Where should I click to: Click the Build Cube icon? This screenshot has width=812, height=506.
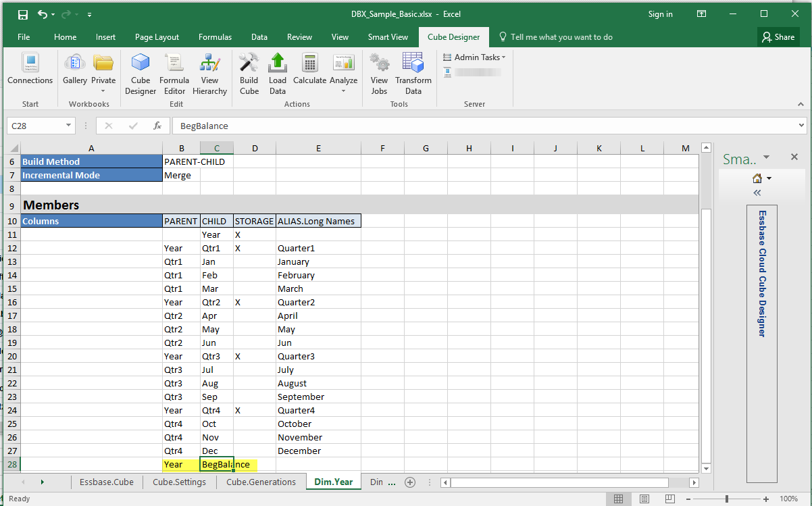point(249,74)
